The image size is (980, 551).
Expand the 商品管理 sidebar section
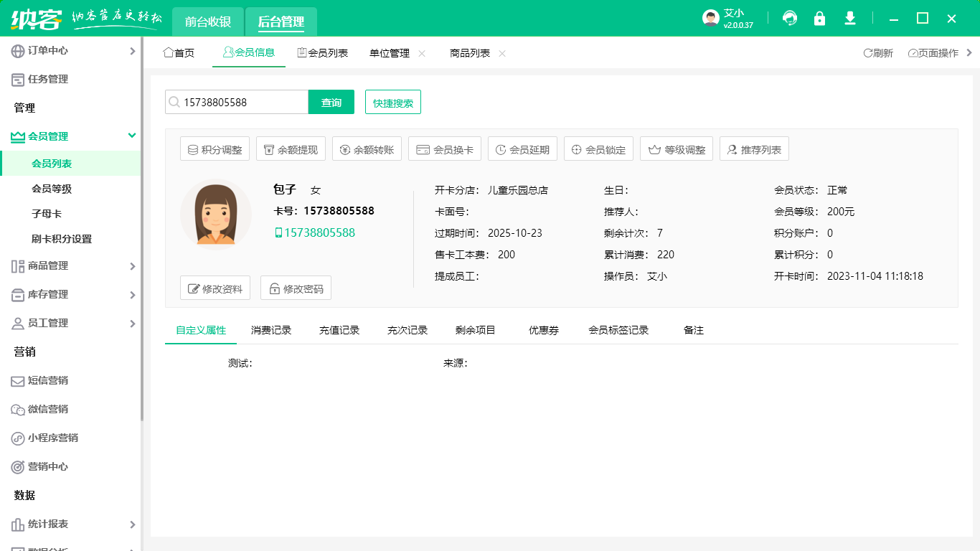[x=72, y=266]
